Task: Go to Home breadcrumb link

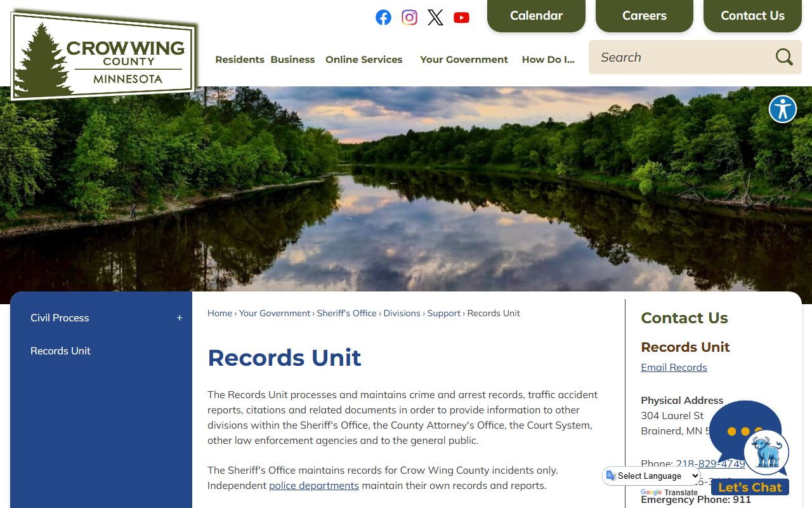Action: (219, 313)
